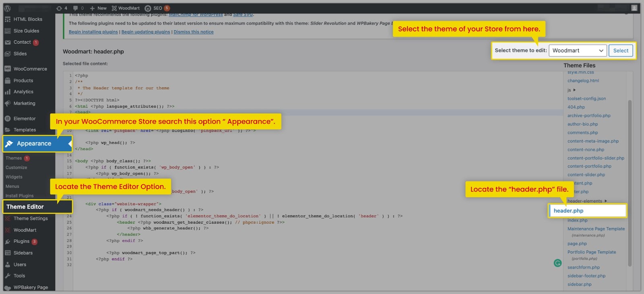The height and width of the screenshot is (294, 644).
Task: Open changelog.html theme file
Action: 583,81
